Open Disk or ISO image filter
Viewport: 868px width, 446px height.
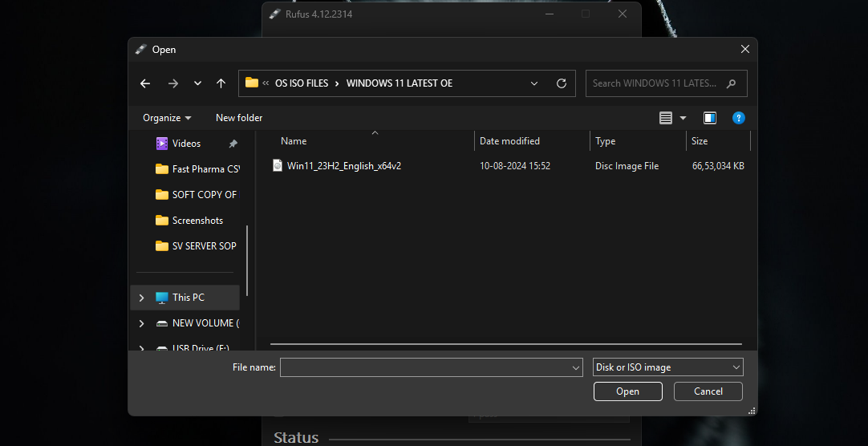667,367
